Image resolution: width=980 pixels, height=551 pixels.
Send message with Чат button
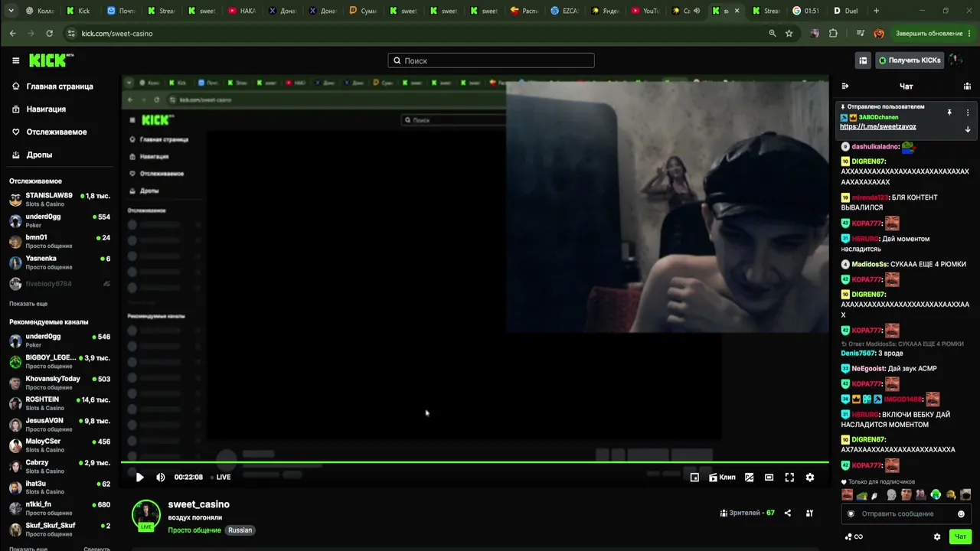coord(960,536)
